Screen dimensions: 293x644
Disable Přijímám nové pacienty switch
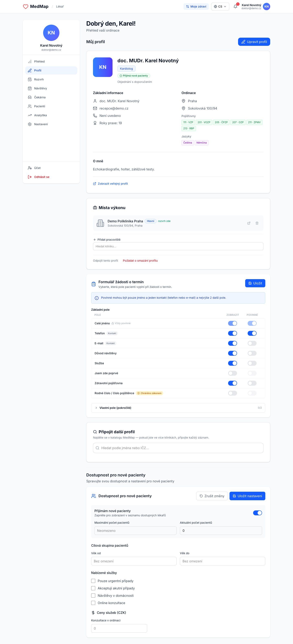(257, 513)
